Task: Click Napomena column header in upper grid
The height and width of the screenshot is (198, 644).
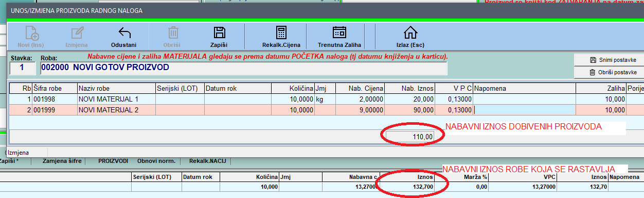Action: [x=525, y=89]
